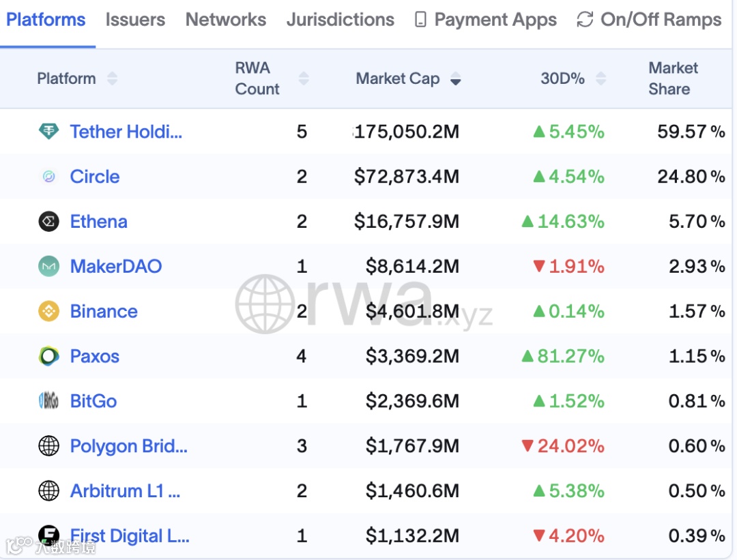Select Paxos market cap $3,369.2M
The height and width of the screenshot is (560, 737).
point(412,356)
